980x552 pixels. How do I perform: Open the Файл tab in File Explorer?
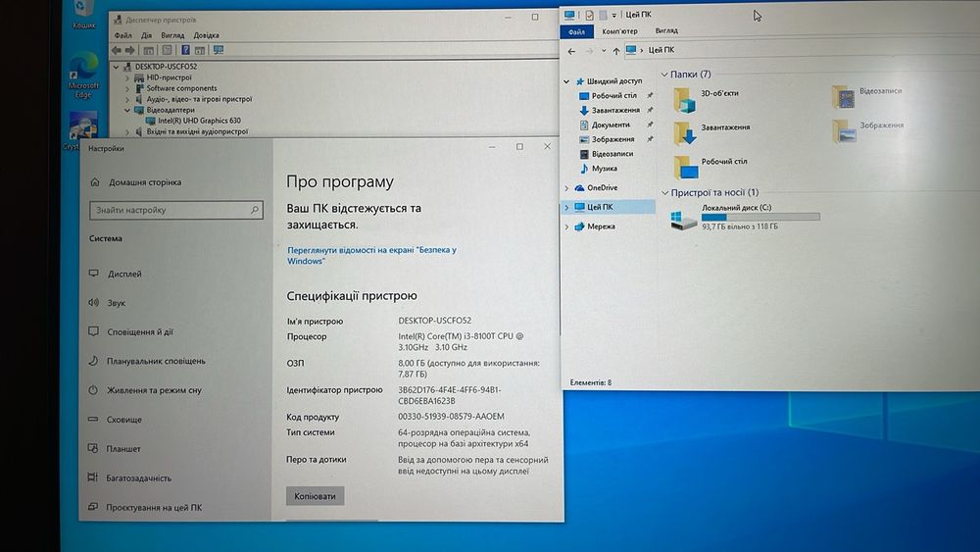click(x=576, y=31)
